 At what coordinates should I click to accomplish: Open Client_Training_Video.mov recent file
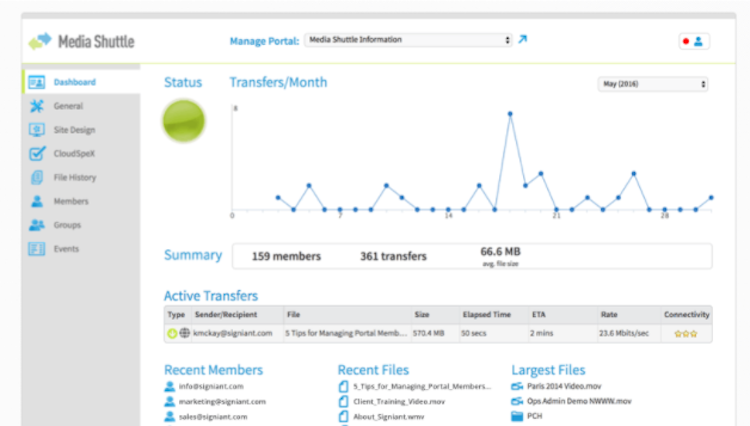click(x=399, y=402)
